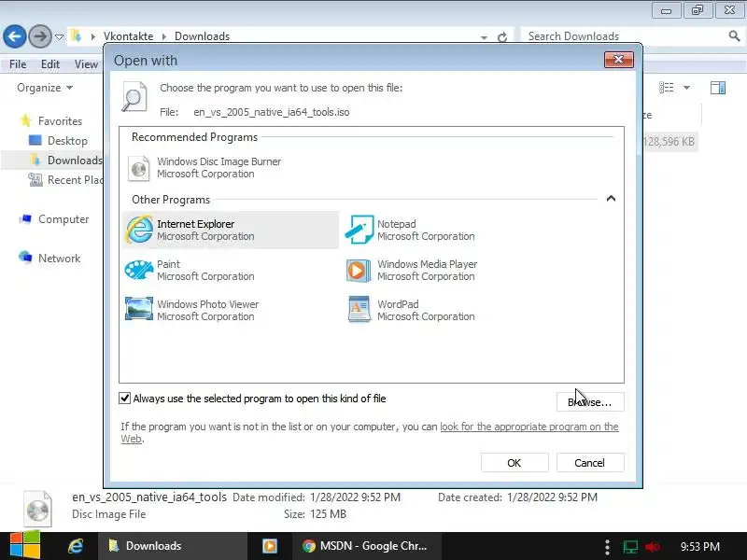Launch Internet Explorer from the taskbar

tap(76, 546)
